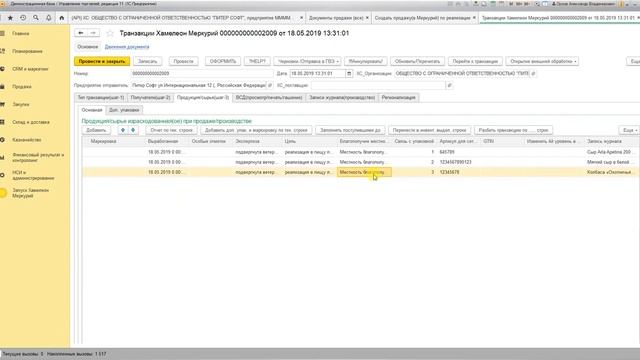Close the Документы продажи (все) tab

click(x=367, y=18)
